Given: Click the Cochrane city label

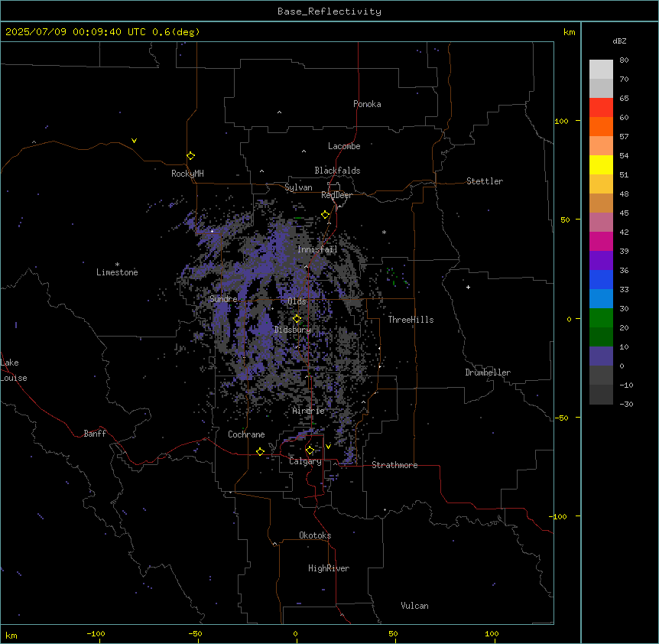Looking at the screenshot, I should coord(246,434).
